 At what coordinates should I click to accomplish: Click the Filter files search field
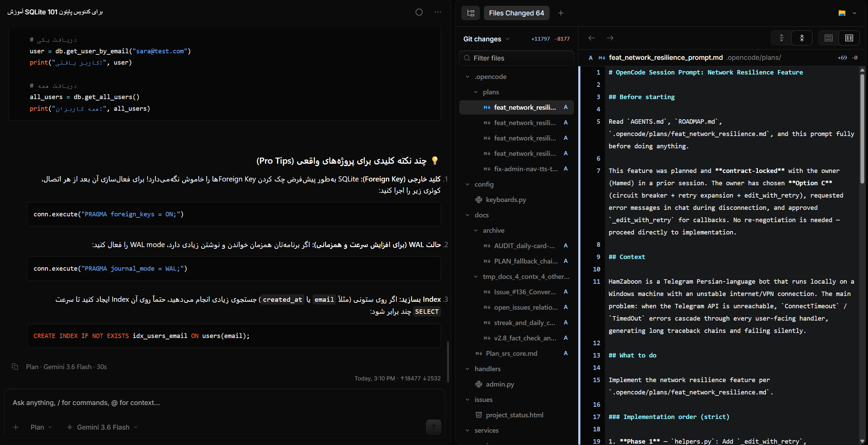click(x=516, y=58)
